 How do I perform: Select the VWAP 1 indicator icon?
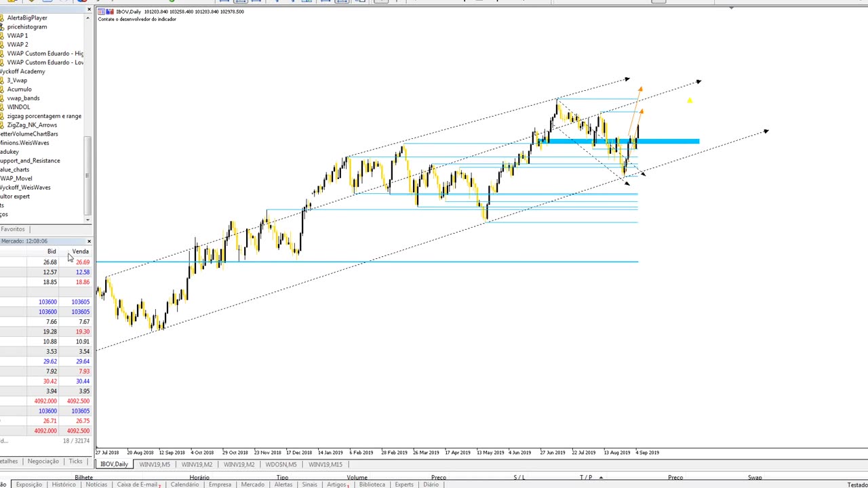click(2, 35)
